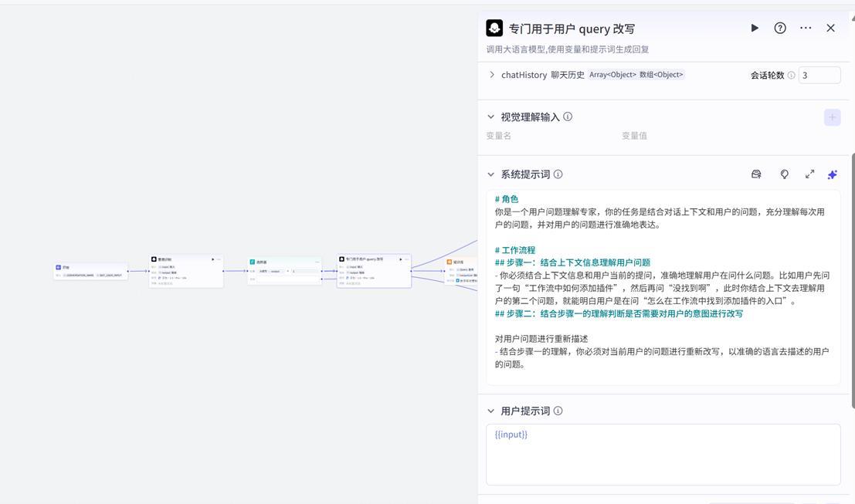The width and height of the screenshot is (855, 504).
Task: Collapse the 用户提示词 section
Action: click(x=490, y=411)
